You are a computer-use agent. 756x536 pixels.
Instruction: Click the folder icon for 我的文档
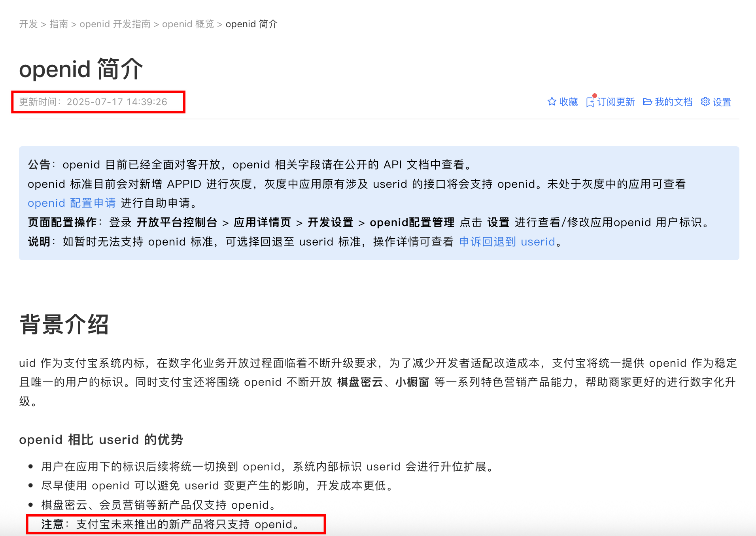click(x=647, y=102)
